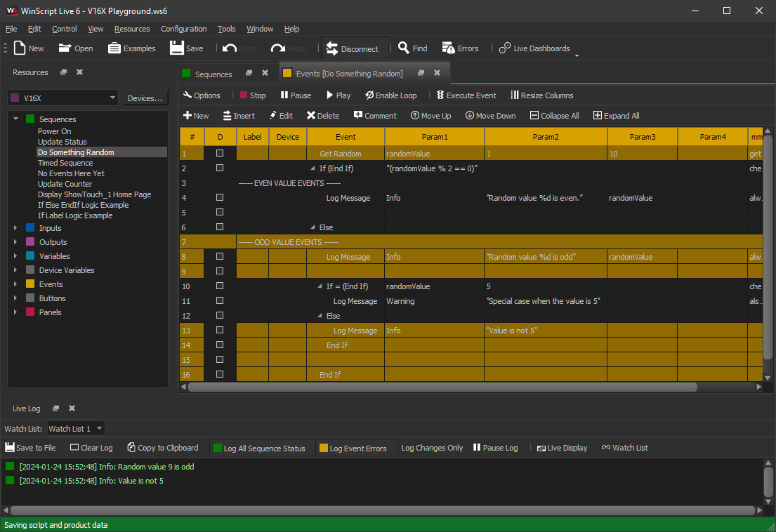Open Live Dashboards from toolbar
This screenshot has height=532, width=776.
tap(505, 48)
